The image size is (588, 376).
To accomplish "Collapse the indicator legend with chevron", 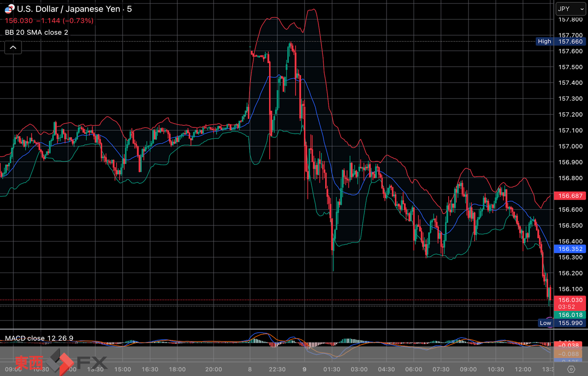I will (13, 48).
